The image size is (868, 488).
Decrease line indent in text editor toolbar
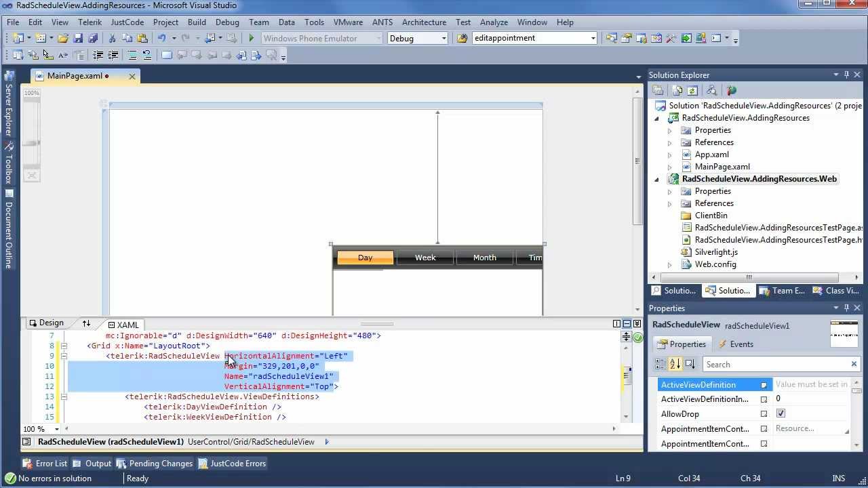(98, 55)
